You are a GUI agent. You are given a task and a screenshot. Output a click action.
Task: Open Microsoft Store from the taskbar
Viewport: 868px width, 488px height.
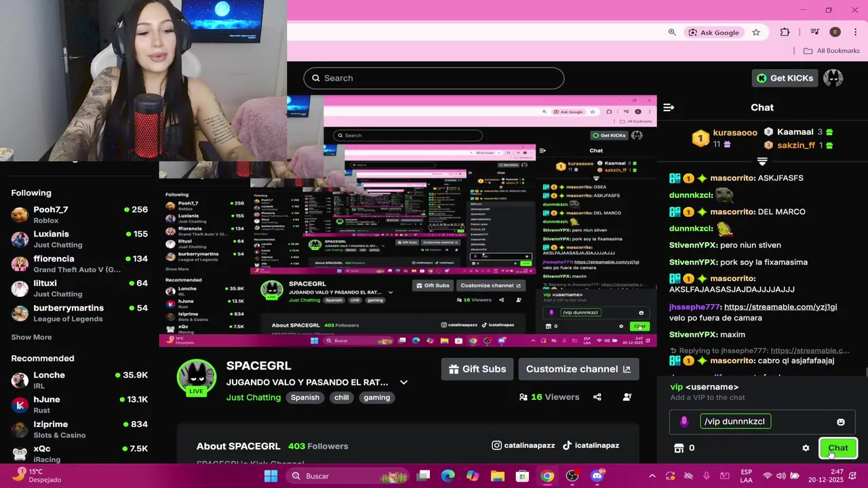(x=522, y=476)
